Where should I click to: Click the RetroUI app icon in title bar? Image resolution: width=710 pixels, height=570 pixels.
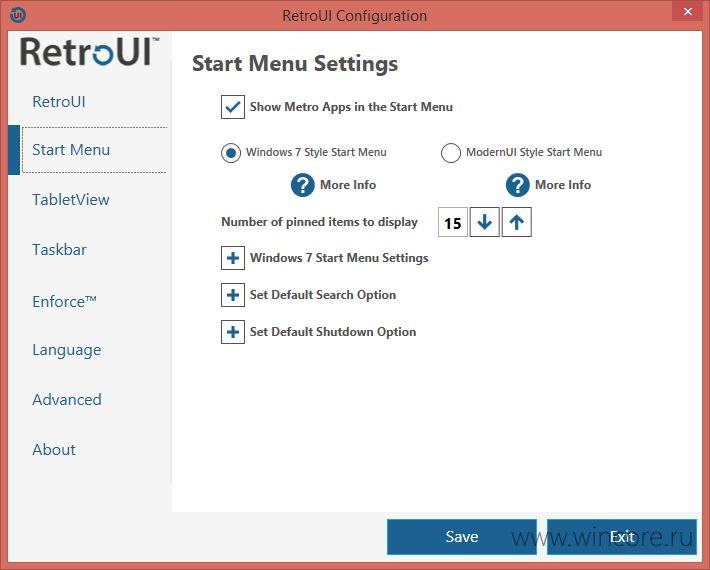coord(18,15)
